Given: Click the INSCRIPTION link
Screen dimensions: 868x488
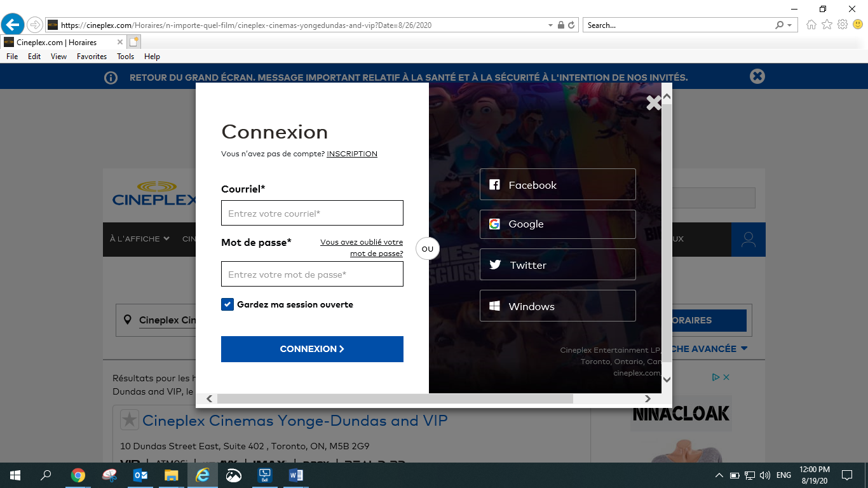Looking at the screenshot, I should click(x=352, y=154).
